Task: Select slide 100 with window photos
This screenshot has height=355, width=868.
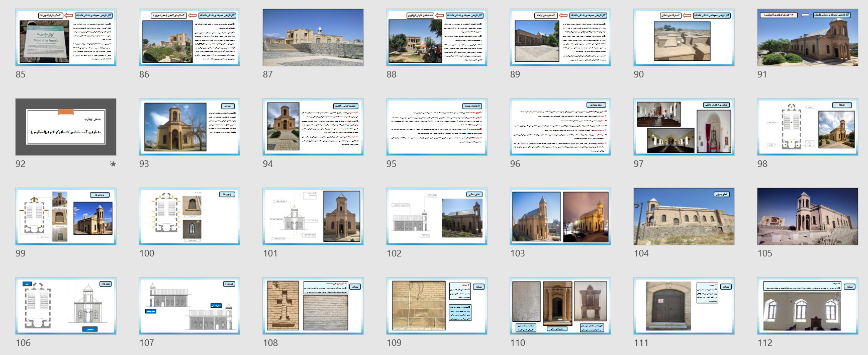Action: tap(189, 216)
